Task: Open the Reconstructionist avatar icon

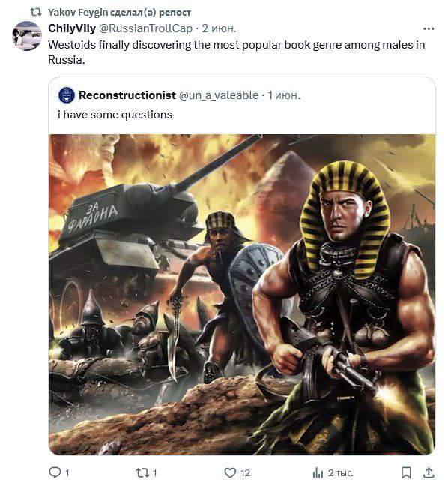Action: (x=67, y=95)
